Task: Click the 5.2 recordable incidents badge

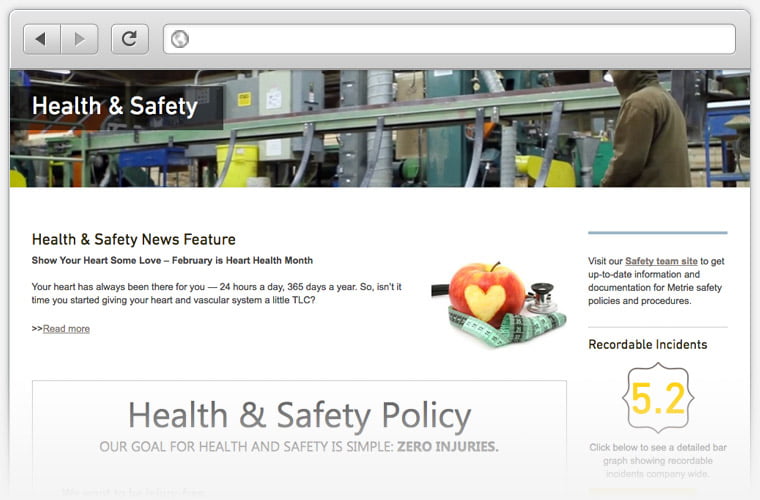Action: [x=658, y=398]
